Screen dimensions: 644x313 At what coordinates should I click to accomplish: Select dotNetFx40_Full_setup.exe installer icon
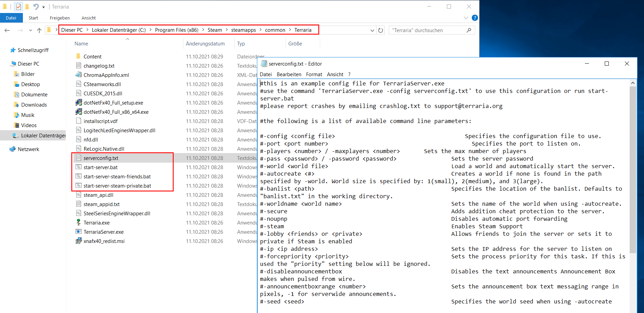[79, 103]
